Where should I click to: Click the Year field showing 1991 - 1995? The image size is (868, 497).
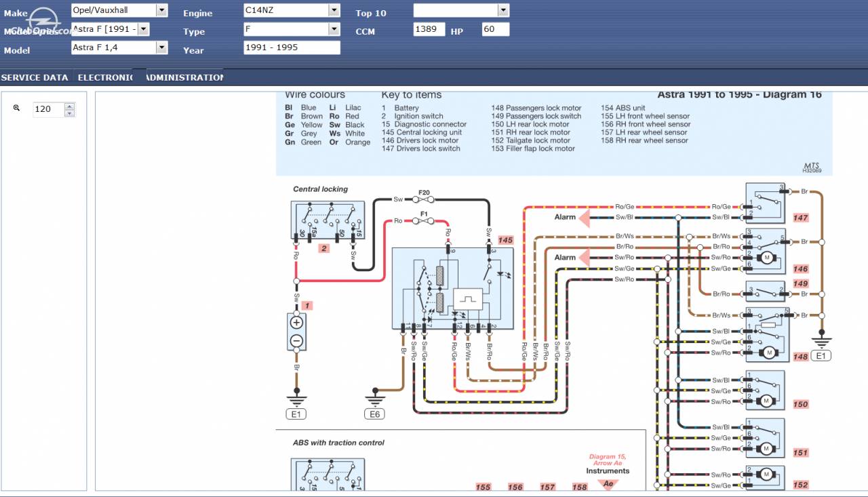click(x=292, y=47)
